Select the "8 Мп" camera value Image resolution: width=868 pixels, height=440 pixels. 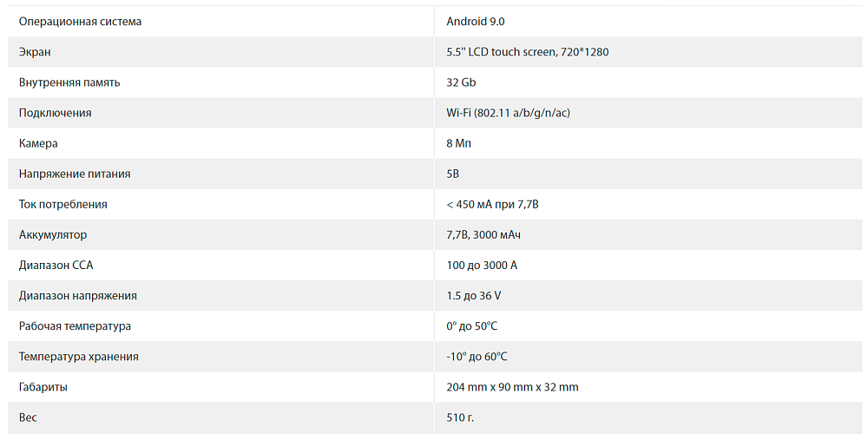click(x=459, y=143)
